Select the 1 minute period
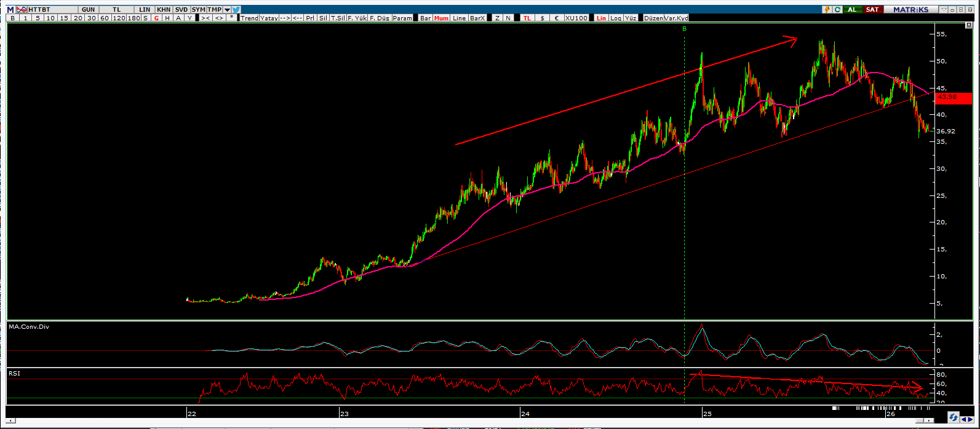 (25, 18)
